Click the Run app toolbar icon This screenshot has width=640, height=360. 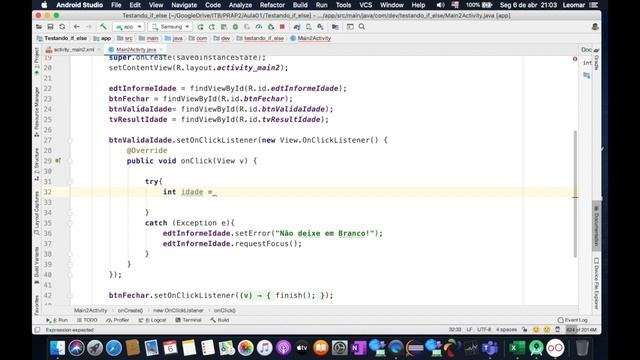point(200,27)
